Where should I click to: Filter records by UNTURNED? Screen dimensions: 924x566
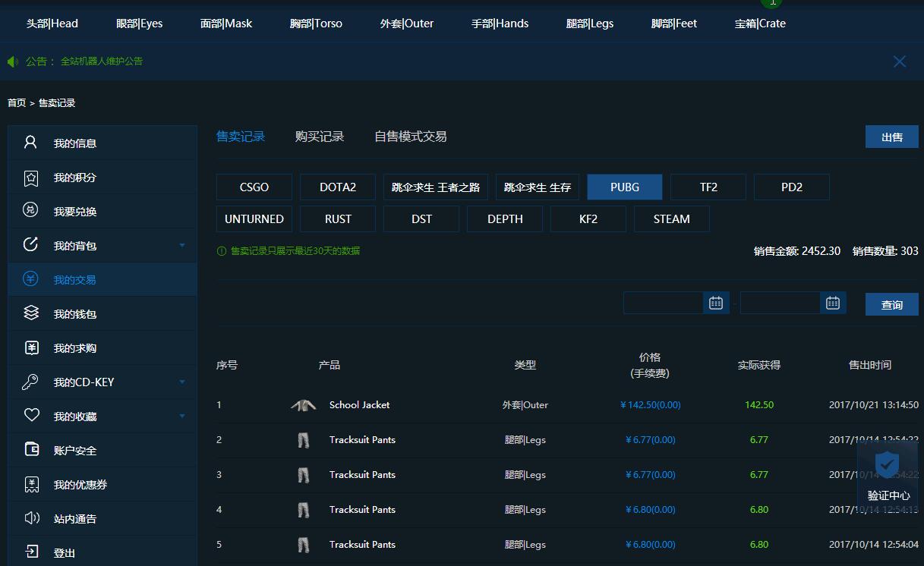point(254,219)
